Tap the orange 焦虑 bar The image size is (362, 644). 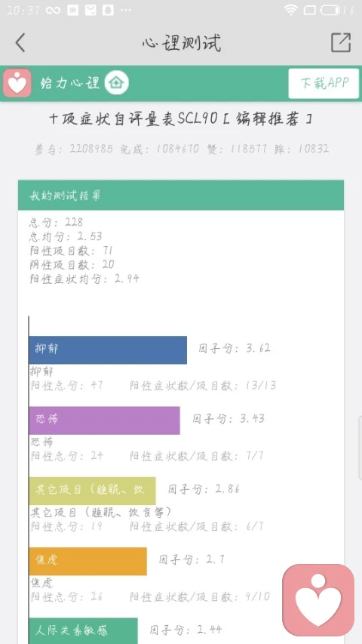pos(87,561)
